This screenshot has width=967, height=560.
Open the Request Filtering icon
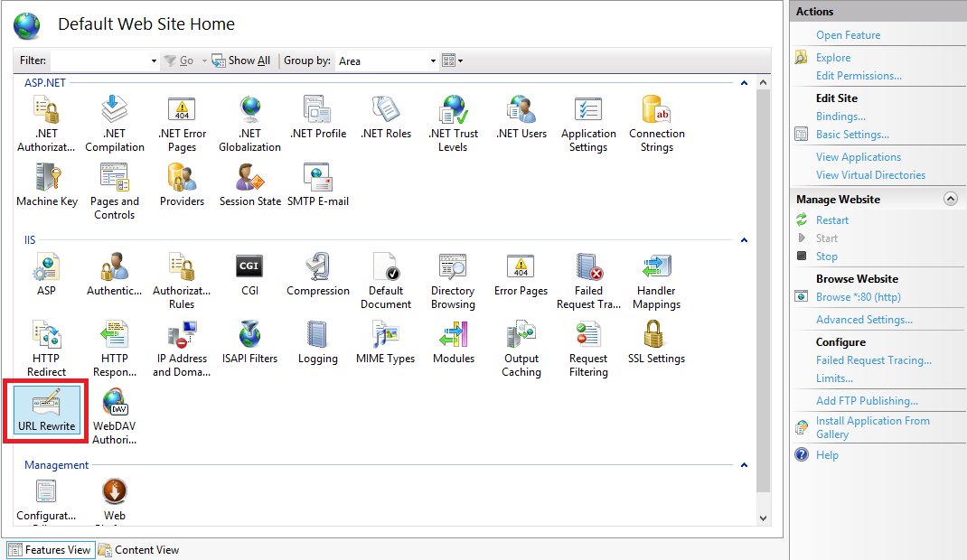tap(588, 336)
